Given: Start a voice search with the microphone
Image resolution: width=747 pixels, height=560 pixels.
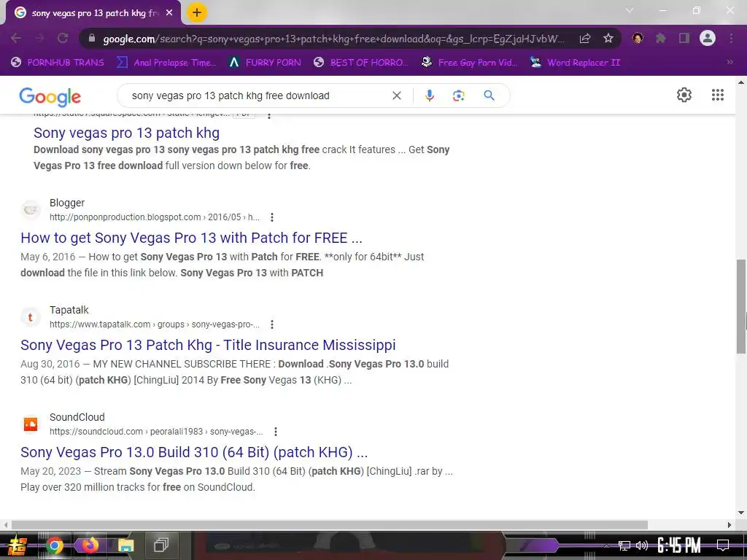Looking at the screenshot, I should coord(429,96).
